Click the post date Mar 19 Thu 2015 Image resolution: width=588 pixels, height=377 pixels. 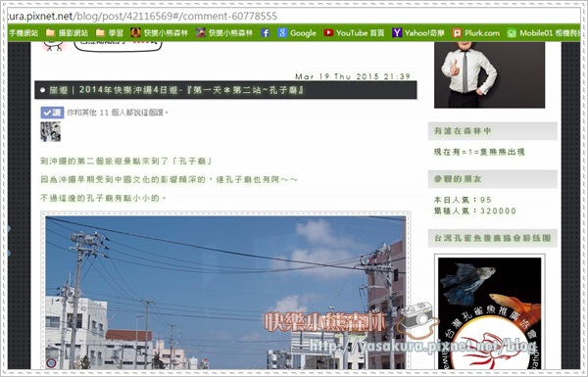click(x=353, y=76)
